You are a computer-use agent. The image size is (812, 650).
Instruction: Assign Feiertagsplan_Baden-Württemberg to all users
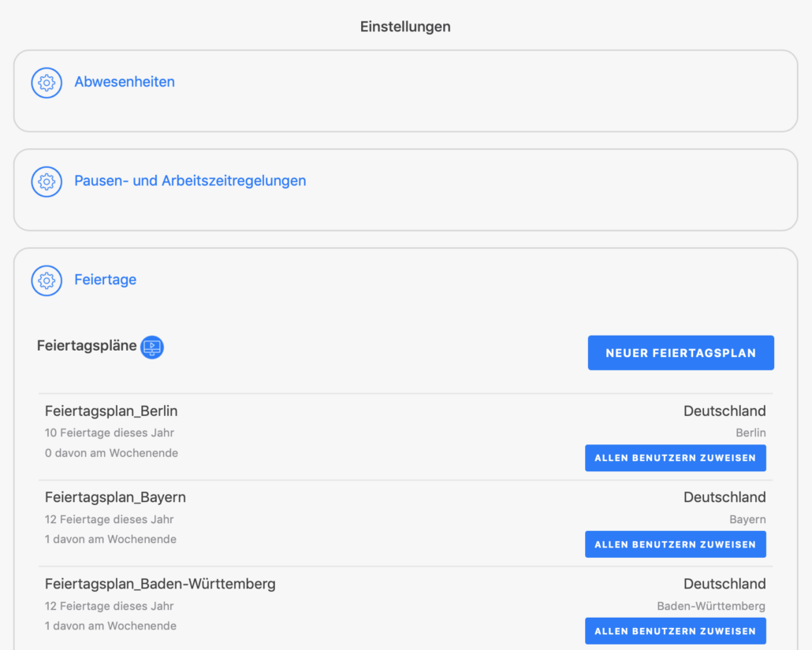pos(676,631)
